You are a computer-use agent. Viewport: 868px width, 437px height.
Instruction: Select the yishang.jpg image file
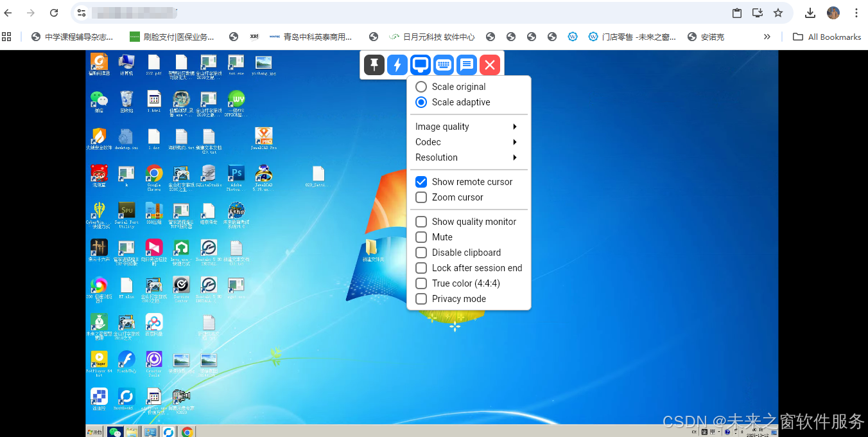coord(263,64)
